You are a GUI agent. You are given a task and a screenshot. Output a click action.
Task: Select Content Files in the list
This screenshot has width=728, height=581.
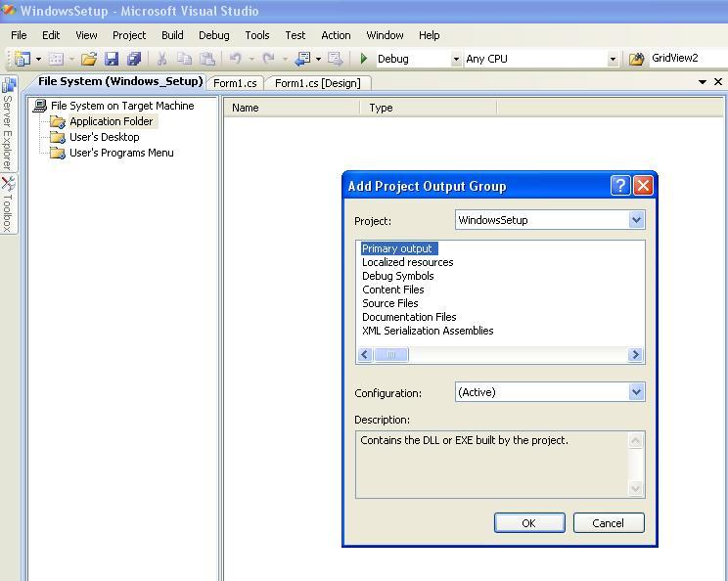393,290
